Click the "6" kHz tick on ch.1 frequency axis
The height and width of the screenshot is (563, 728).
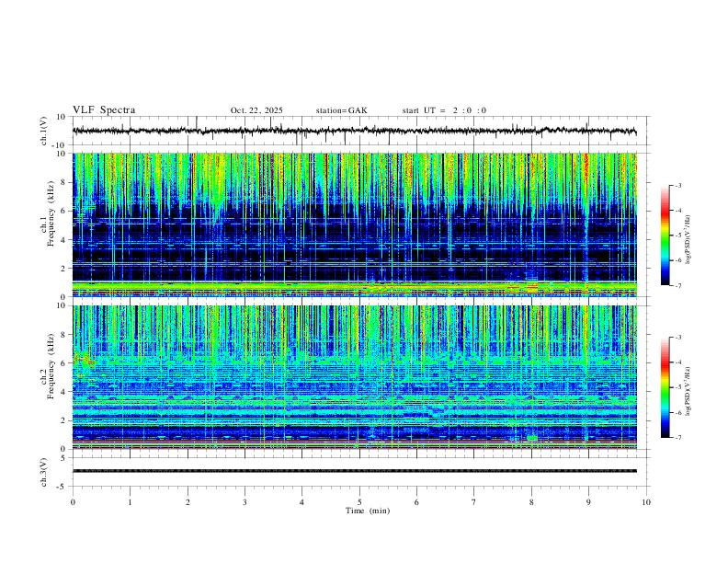coord(64,212)
